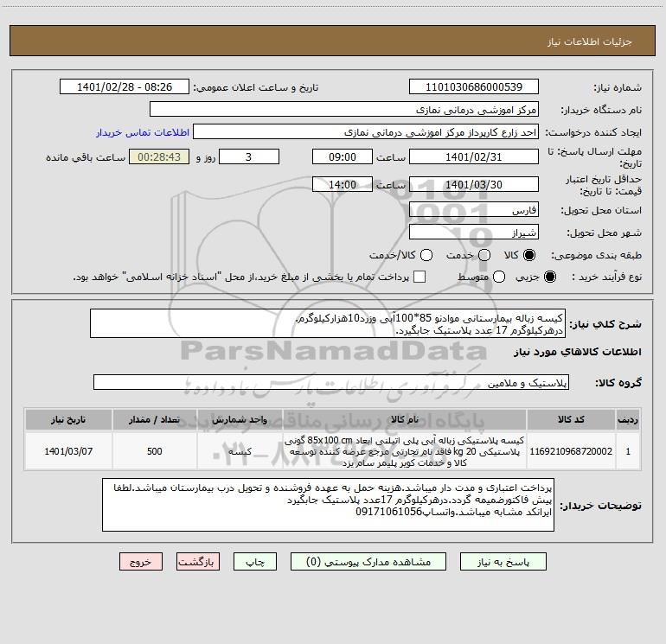Click the 'خروج' exit button

(x=141, y=562)
